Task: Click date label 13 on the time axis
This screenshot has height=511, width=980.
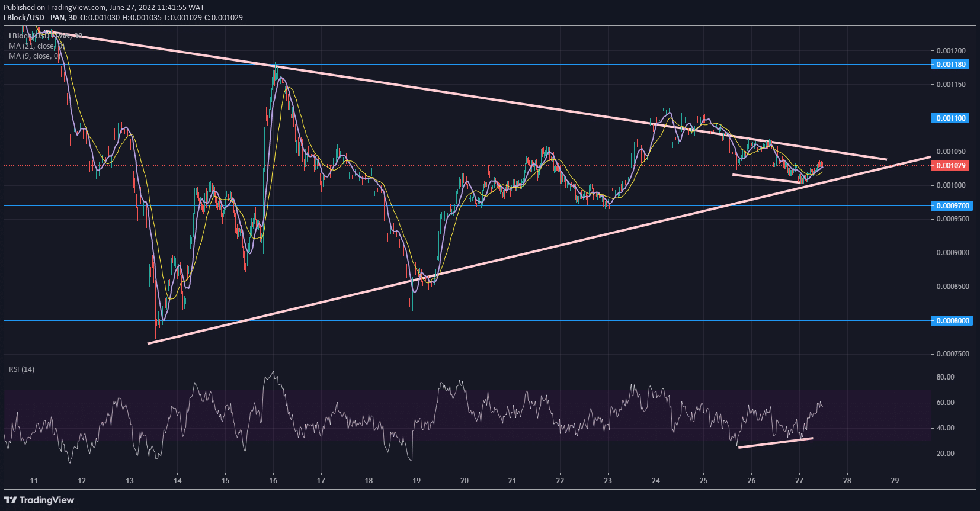Action: tap(130, 481)
